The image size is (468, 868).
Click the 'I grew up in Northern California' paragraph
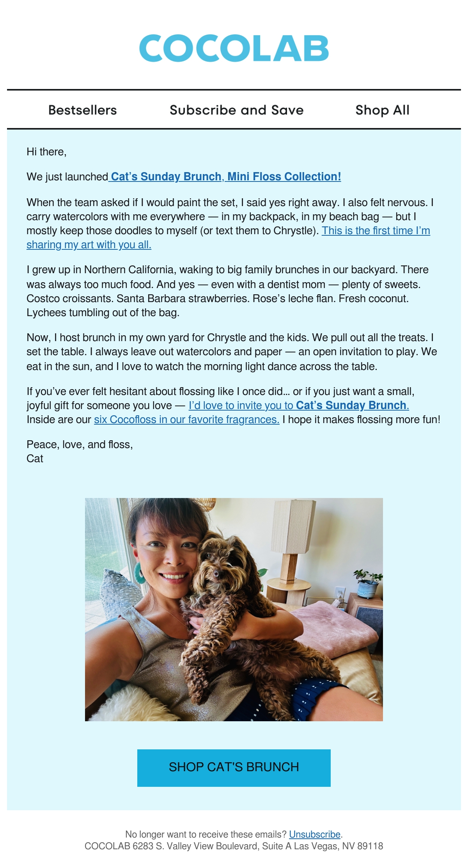228,291
